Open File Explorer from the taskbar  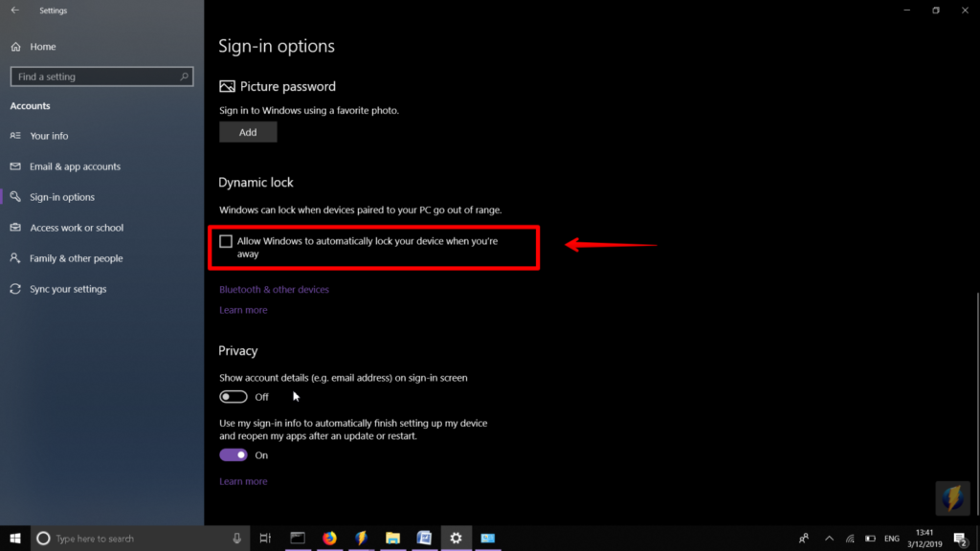[392, 538]
